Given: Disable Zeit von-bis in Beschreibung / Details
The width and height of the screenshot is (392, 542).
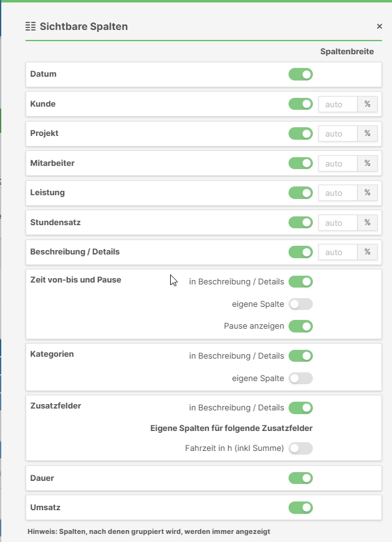Looking at the screenshot, I should coord(301,281).
